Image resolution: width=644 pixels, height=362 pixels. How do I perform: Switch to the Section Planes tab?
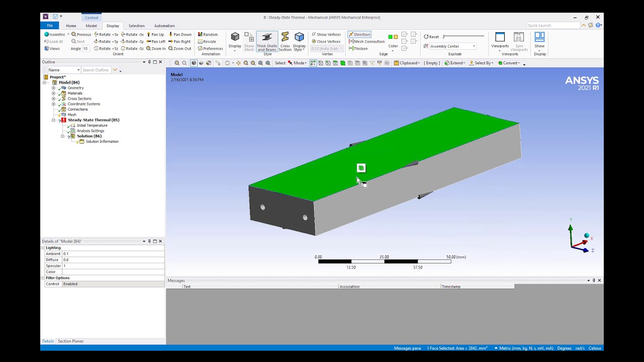tap(70, 341)
